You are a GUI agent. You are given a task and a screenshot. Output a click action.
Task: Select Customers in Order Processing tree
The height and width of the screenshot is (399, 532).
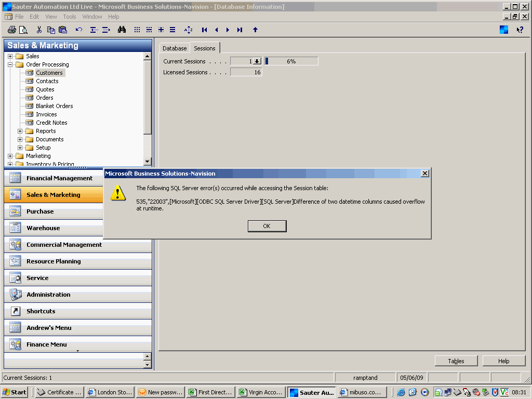pyautogui.click(x=49, y=73)
